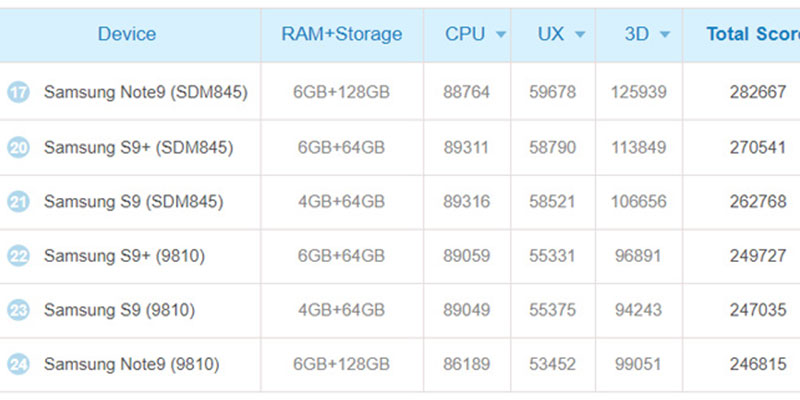The width and height of the screenshot is (800, 400).
Task: Open the Samsung S9 (9810) entry
Action: (x=119, y=310)
